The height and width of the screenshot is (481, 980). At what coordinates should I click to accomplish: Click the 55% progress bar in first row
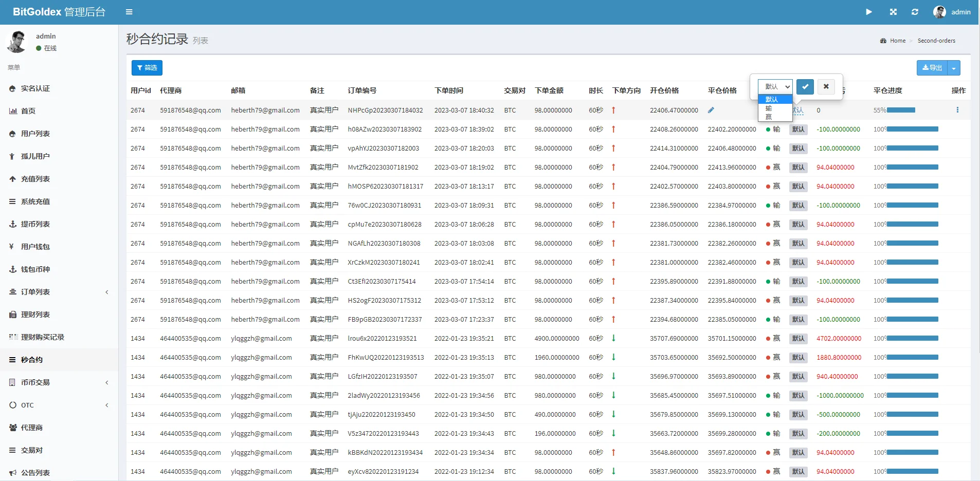[900, 110]
